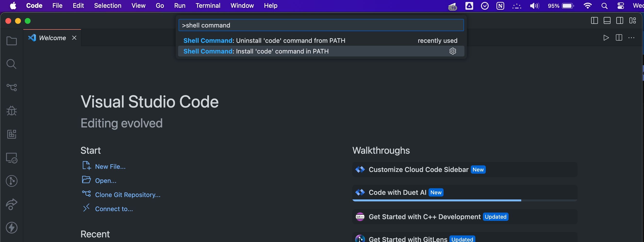Open the Extensions view icon

pyautogui.click(x=11, y=134)
